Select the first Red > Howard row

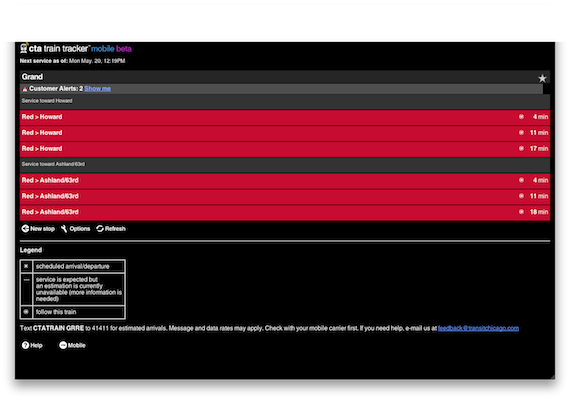point(285,117)
